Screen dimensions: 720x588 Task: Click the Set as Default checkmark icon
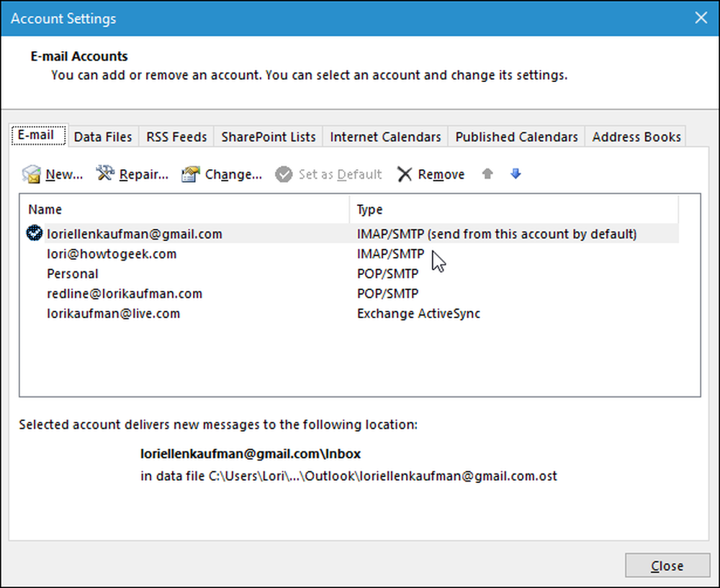pyautogui.click(x=284, y=174)
